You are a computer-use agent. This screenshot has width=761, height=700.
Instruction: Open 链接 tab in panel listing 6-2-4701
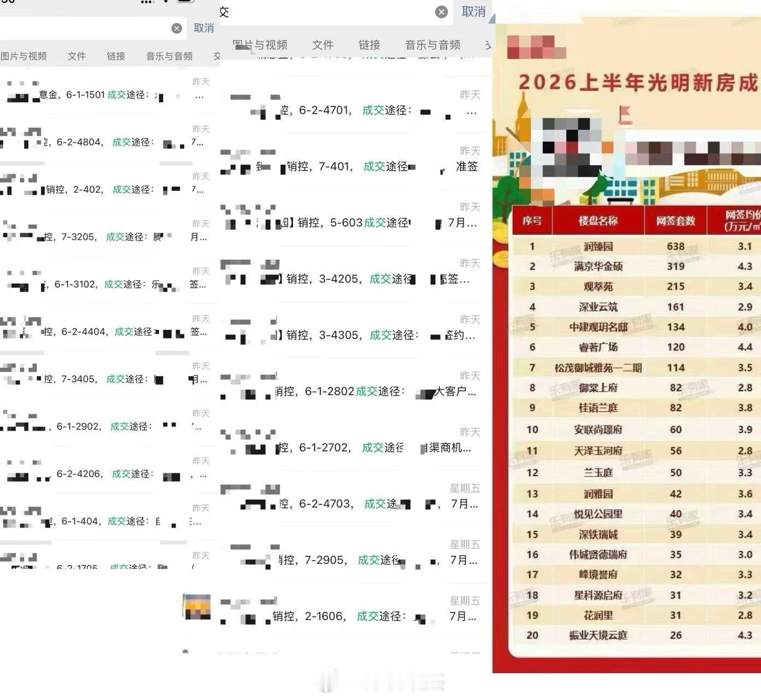pos(370,45)
